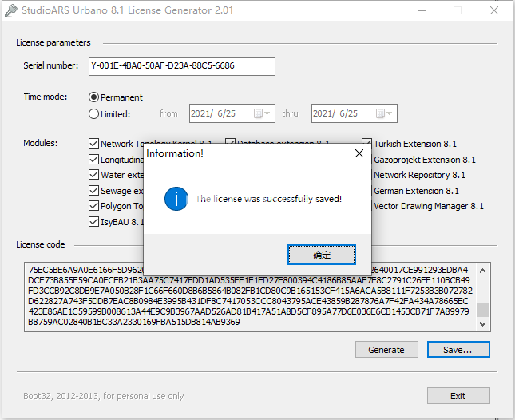
Task: Toggle the IsyBAU 8.1 checkbox
Action: [93, 222]
